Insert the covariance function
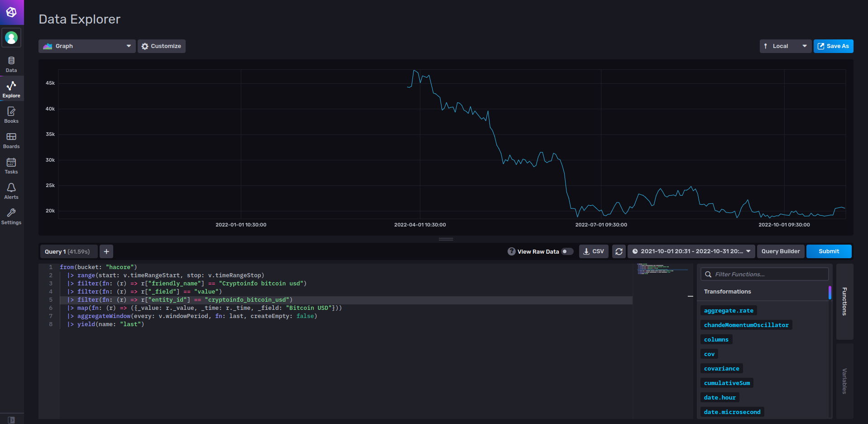 721,368
